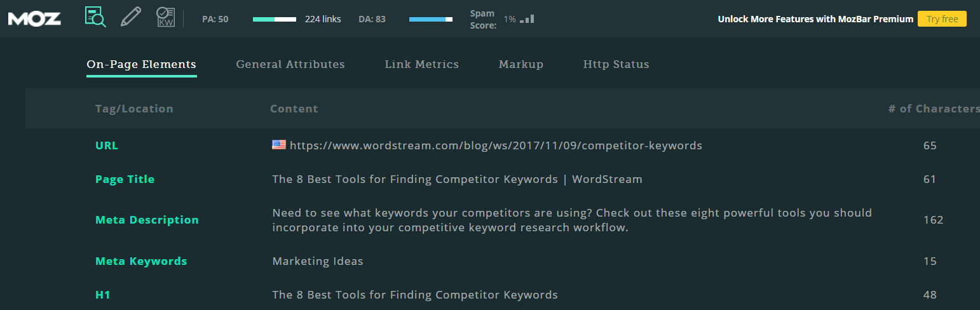Open the Keyword (KW) page optimization icon
The width and height of the screenshot is (980, 310).
click(165, 17)
